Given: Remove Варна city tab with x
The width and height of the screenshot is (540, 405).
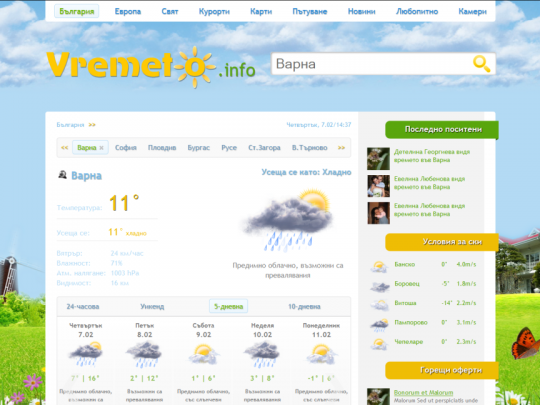Looking at the screenshot, I should tap(101, 148).
